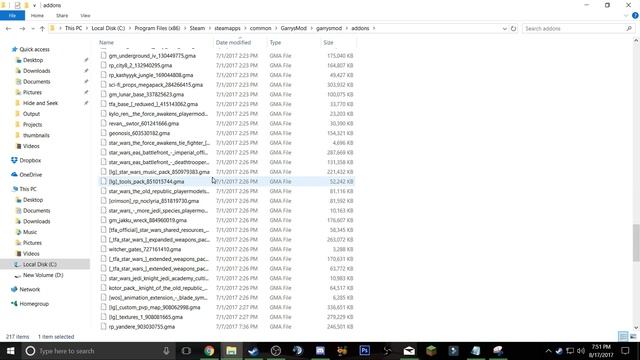The image size is (640, 360).
Task: Go up one folder level
Action: pos(42,29)
